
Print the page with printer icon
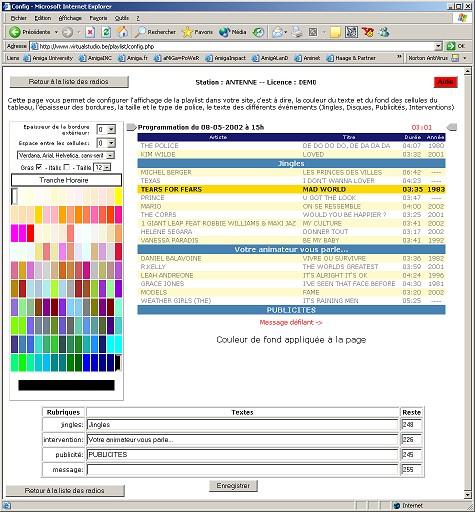coord(297,32)
